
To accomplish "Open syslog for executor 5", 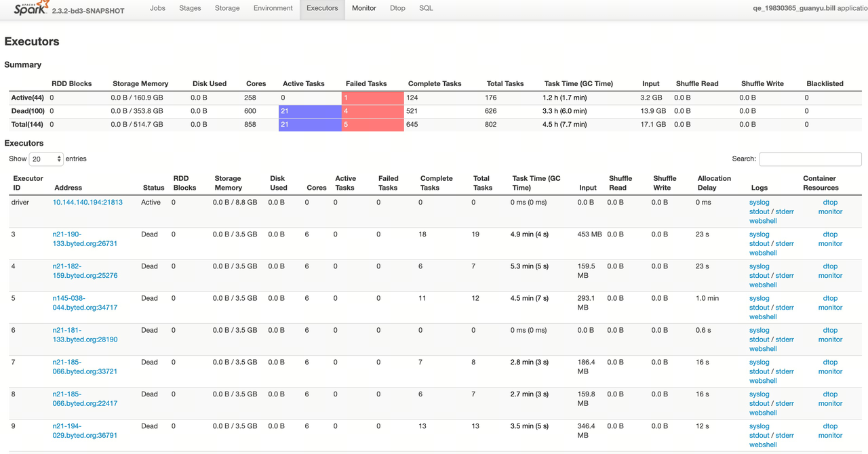I will [759, 298].
